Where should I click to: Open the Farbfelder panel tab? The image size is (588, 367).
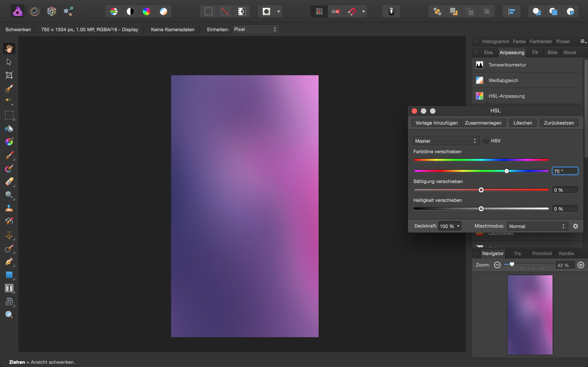[x=541, y=41]
